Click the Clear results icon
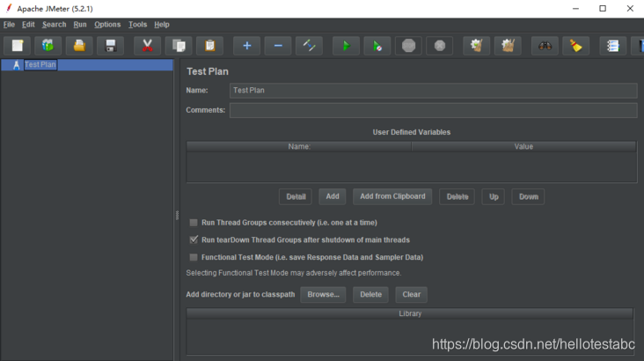This screenshot has width=644, height=361. pyautogui.click(x=477, y=46)
